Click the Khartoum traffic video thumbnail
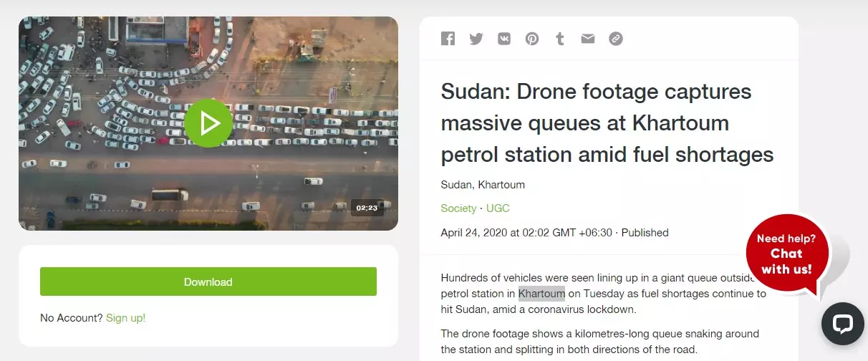The width and height of the screenshot is (868, 361). coord(208,123)
